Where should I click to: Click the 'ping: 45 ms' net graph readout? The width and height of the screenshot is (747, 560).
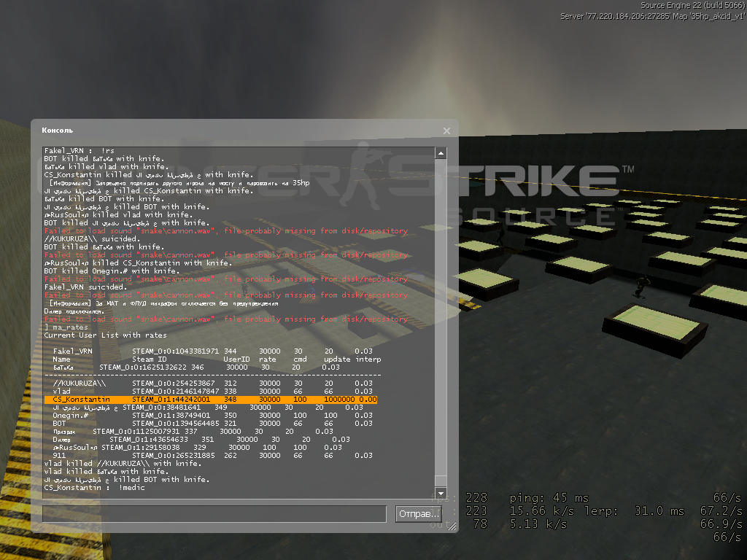pos(549,498)
